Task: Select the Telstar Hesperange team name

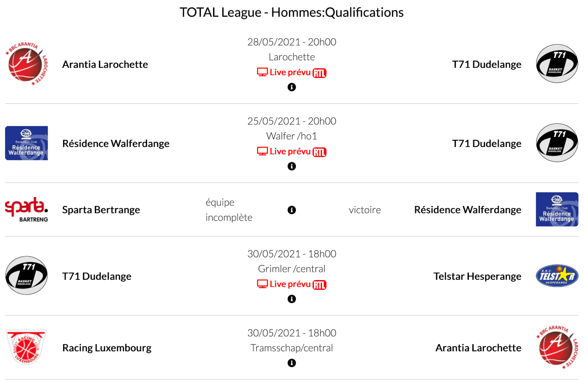Action: 477,276
